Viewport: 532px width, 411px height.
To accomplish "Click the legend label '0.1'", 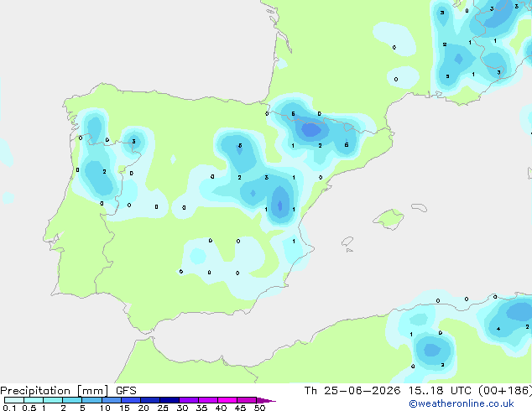I will tap(9, 408).
